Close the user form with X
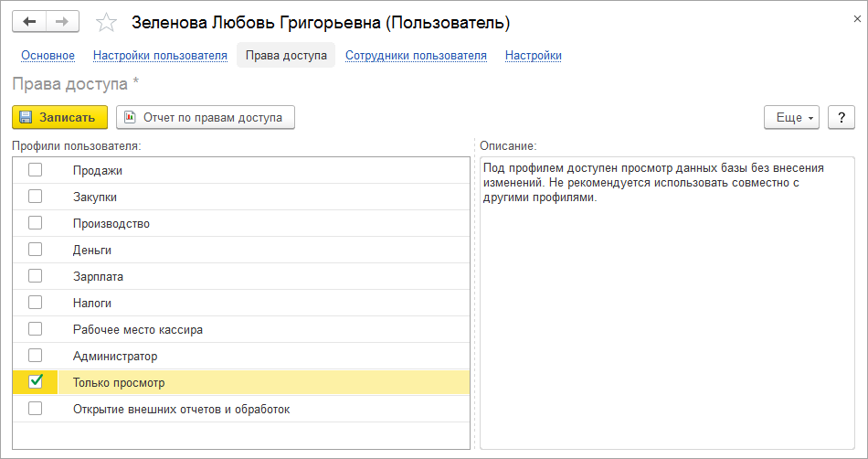The height and width of the screenshot is (459, 868). [855, 17]
